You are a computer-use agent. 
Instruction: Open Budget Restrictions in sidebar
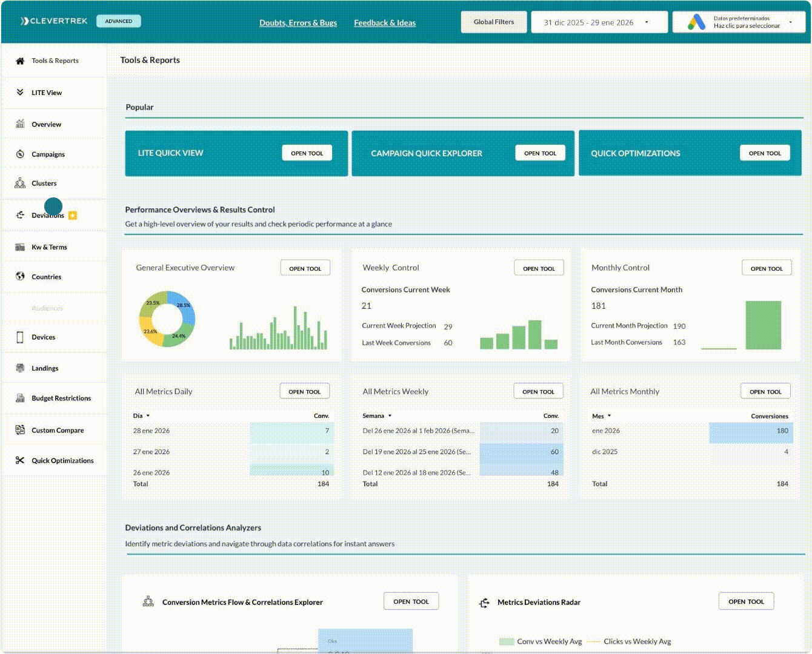click(61, 398)
